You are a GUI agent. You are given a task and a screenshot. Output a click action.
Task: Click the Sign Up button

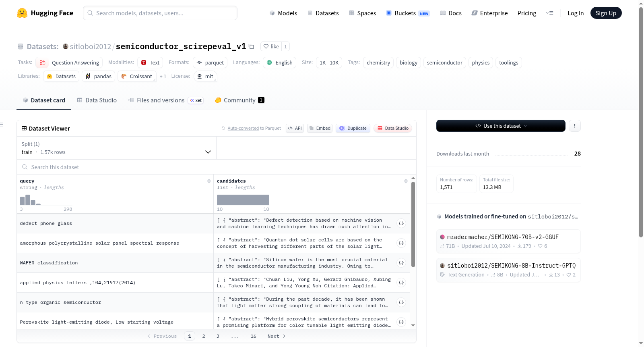click(606, 13)
